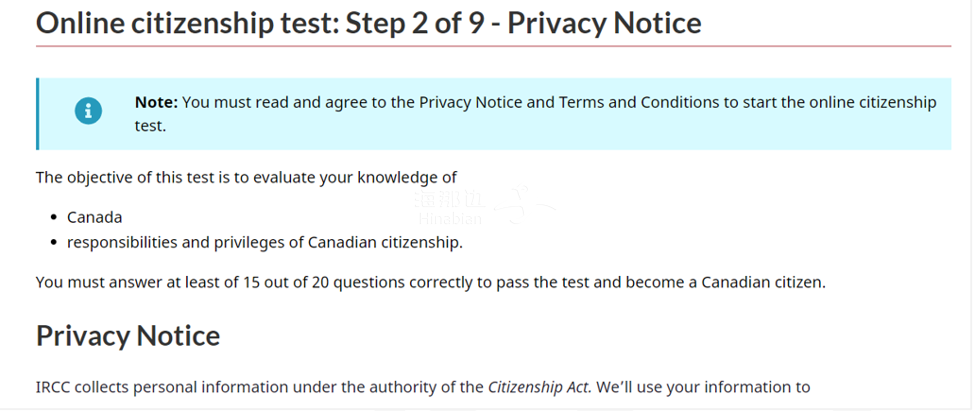Click the bullet point before Canada
Viewport: 975px width, 411px height.
(53, 217)
